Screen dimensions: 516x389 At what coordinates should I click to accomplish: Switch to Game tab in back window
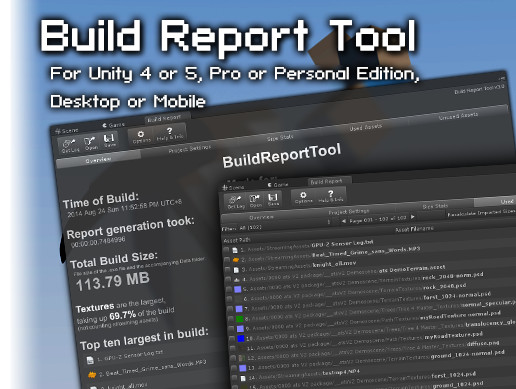(113, 125)
